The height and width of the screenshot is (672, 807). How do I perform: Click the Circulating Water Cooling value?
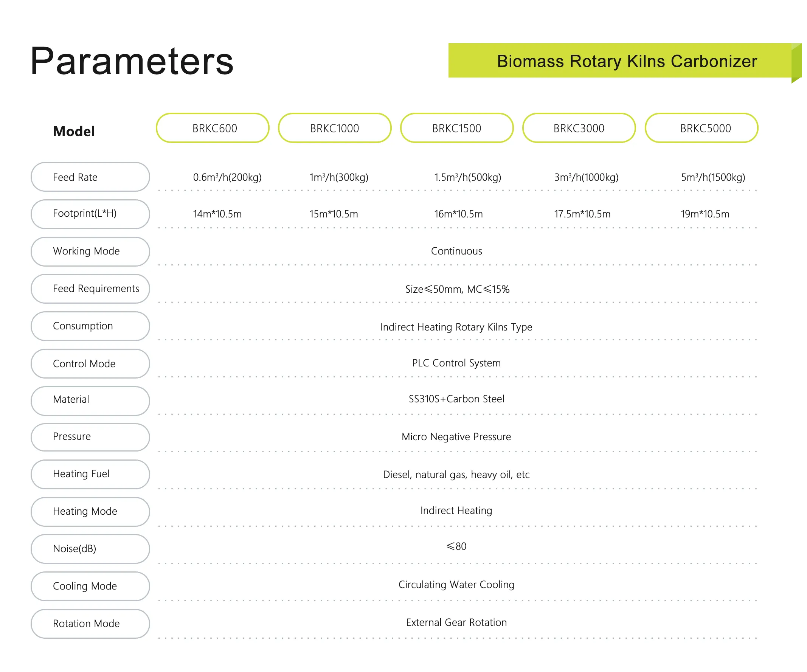pos(456,584)
